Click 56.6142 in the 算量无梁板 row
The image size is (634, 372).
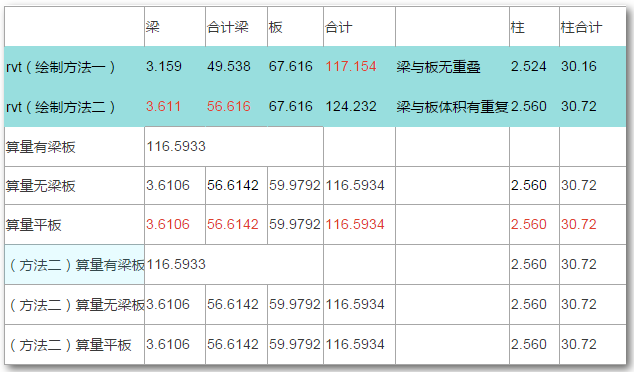[232, 185]
